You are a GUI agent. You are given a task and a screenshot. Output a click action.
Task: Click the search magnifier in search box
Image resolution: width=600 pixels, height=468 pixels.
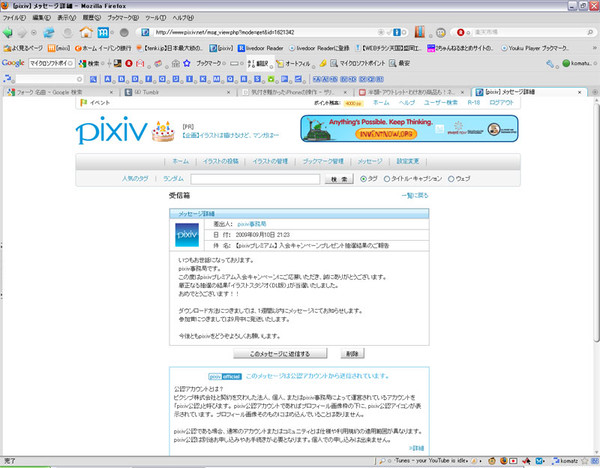590,33
